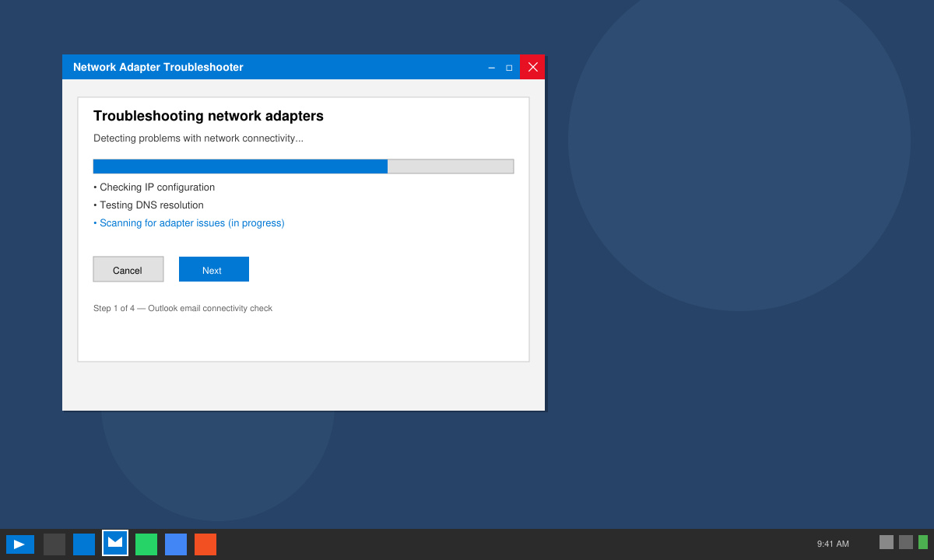
Task: Open the Mail envelope taskbar icon
Action: coord(115,543)
